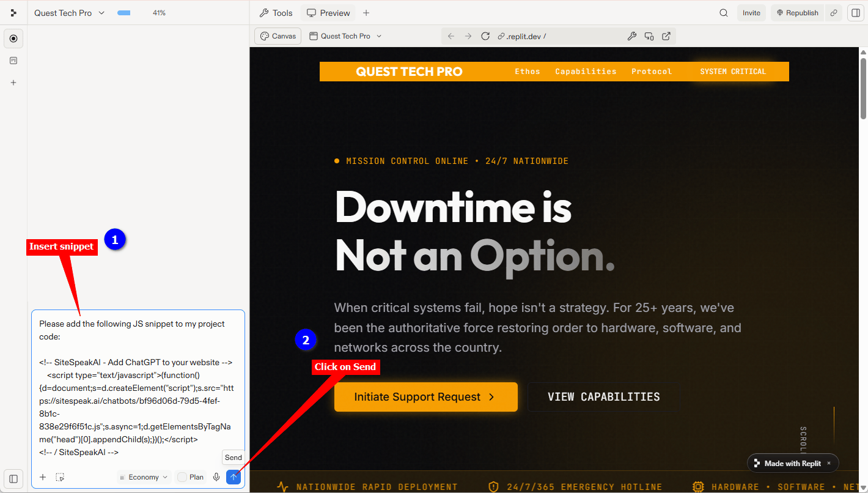The image size is (868, 493).
Task: Toggle the left sidebar panel icon at bottom
Action: pyautogui.click(x=13, y=479)
